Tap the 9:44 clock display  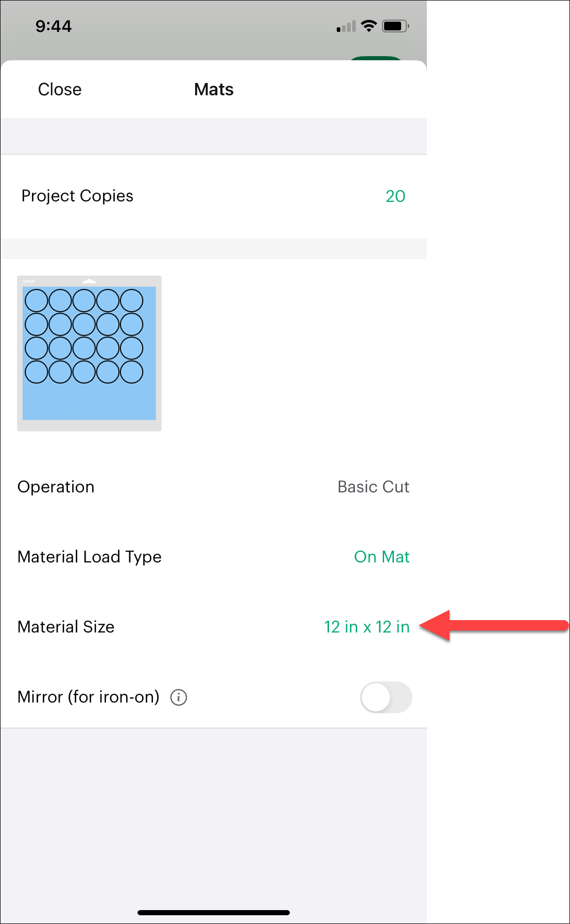[54, 26]
